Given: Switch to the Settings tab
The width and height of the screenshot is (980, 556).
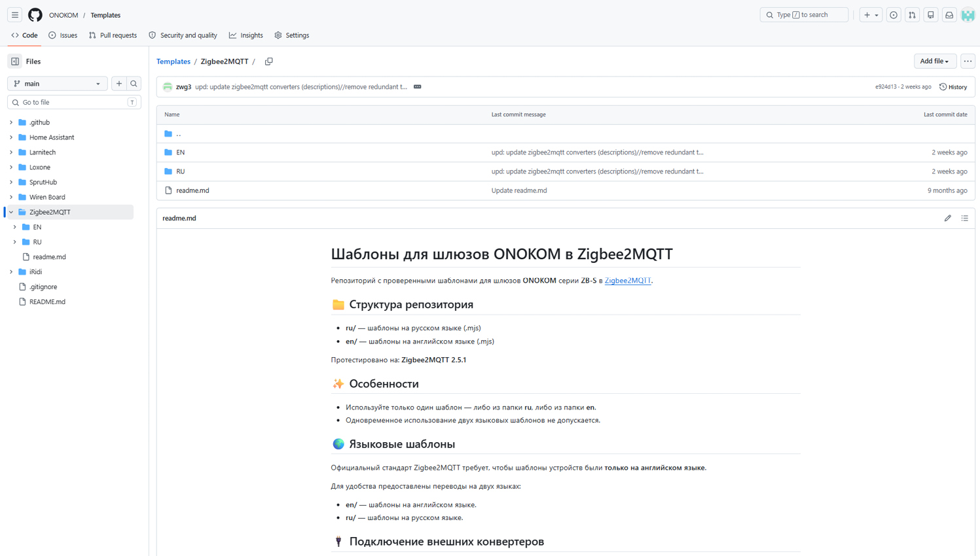Looking at the screenshot, I should click(x=292, y=35).
